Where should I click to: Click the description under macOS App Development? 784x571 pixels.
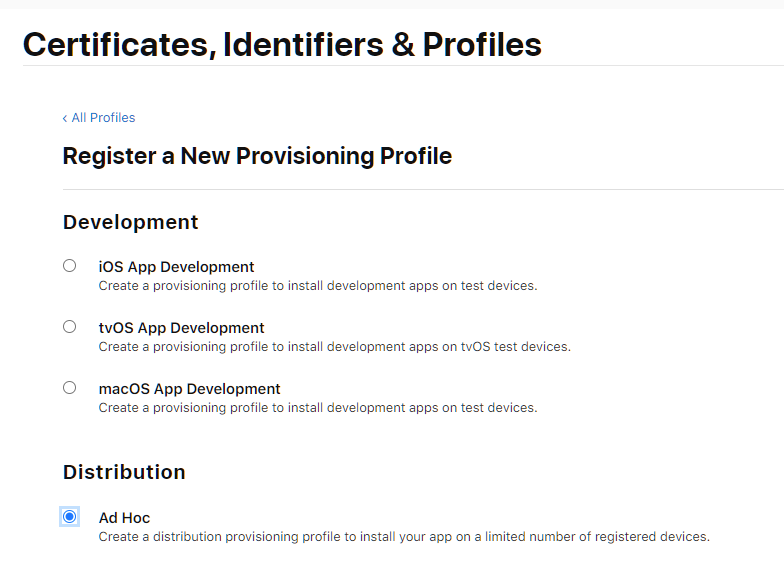click(317, 408)
